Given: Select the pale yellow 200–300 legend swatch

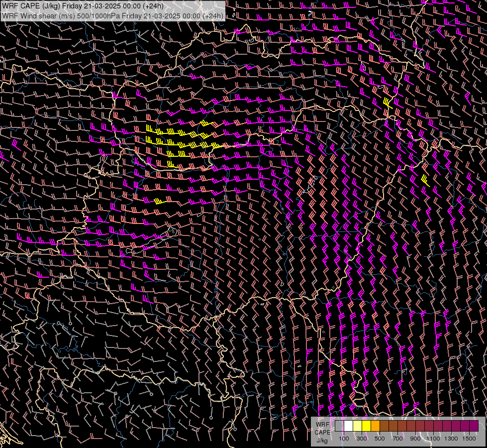Looking at the screenshot, I should [x=358, y=426].
